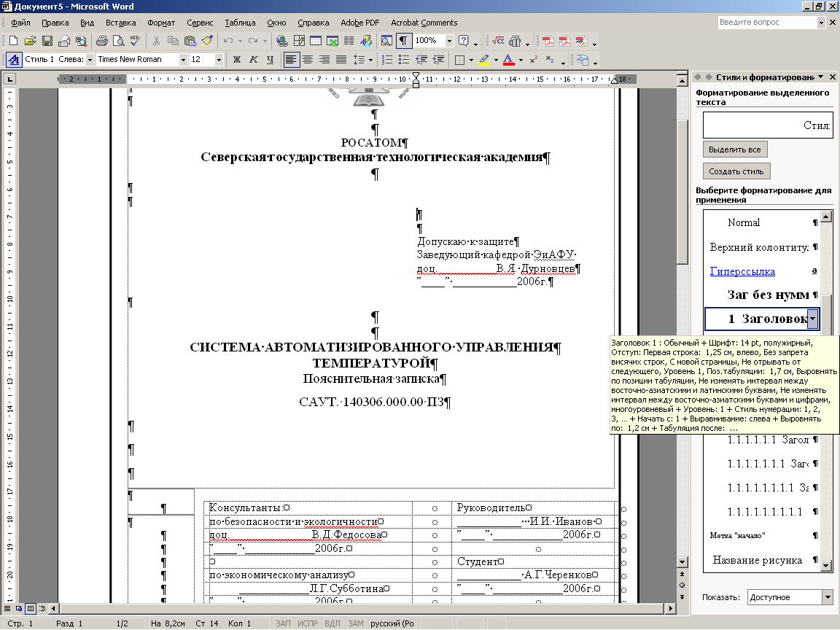Apply subscript formatting
The image size is (840, 630).
tap(550, 60)
